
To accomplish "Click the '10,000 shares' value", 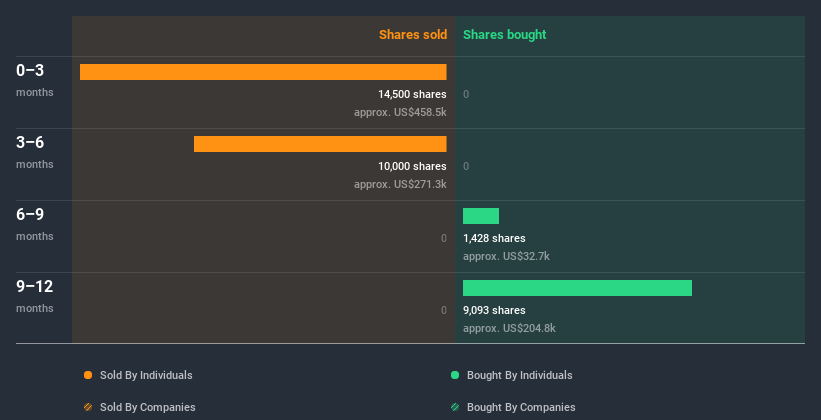I will click(x=413, y=166).
